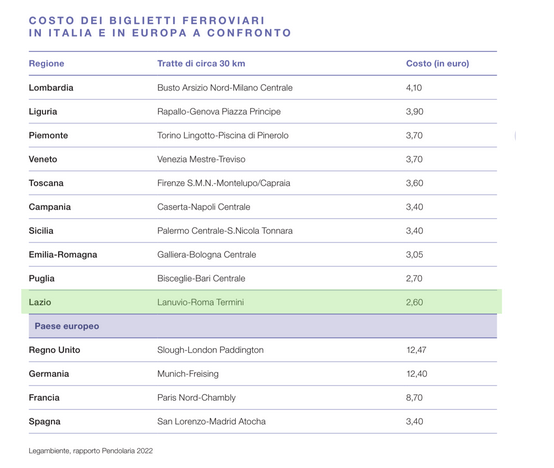Select the Liguria region cell

(x=43, y=112)
